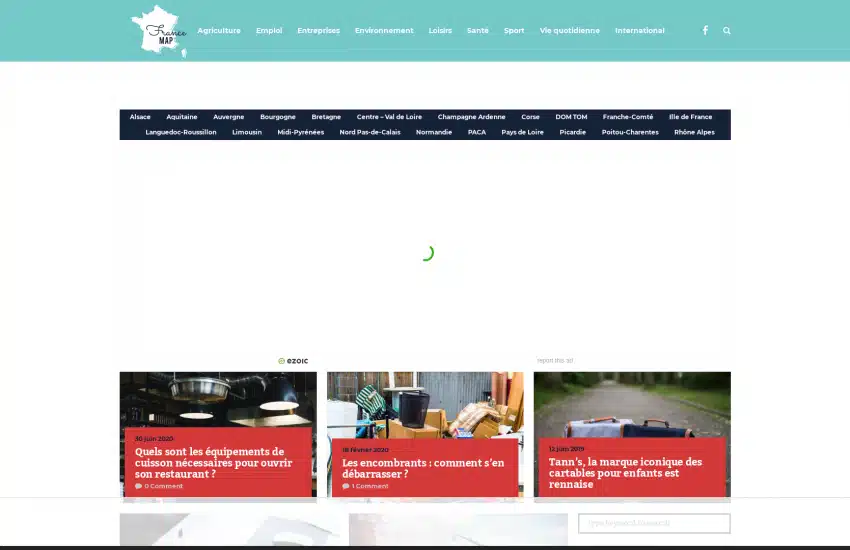Select the Franche-Comté link

(628, 117)
